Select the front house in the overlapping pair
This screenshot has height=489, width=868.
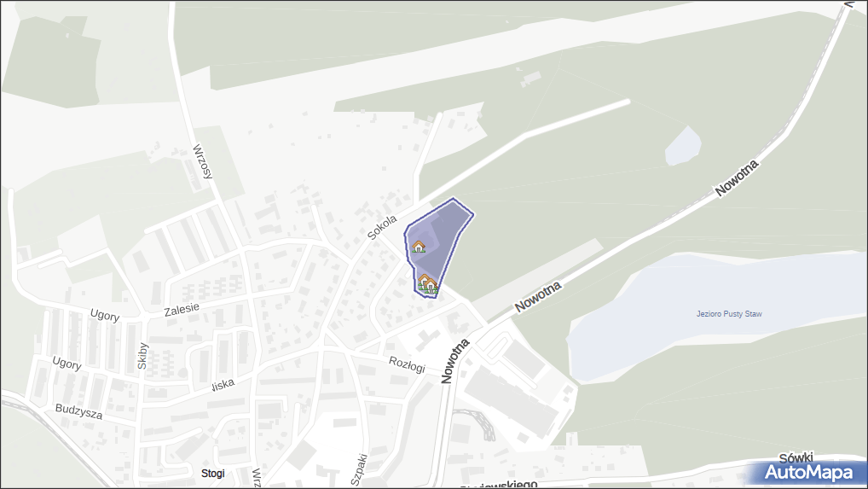pyautogui.click(x=431, y=286)
